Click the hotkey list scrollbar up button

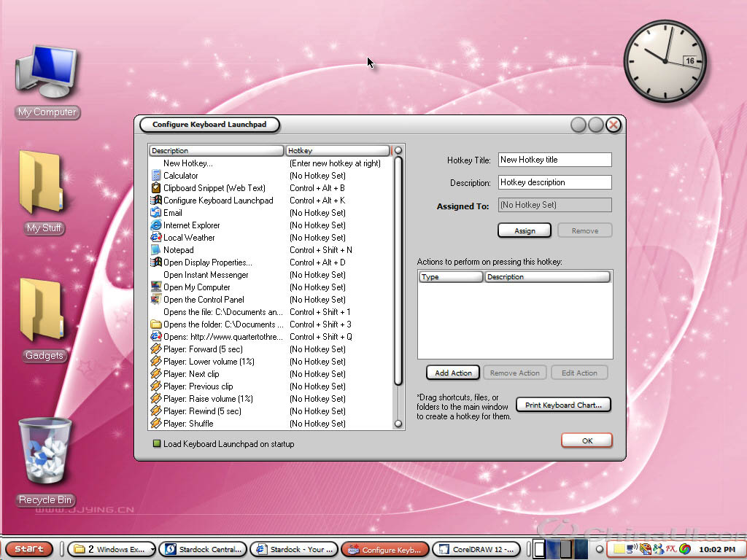398,150
